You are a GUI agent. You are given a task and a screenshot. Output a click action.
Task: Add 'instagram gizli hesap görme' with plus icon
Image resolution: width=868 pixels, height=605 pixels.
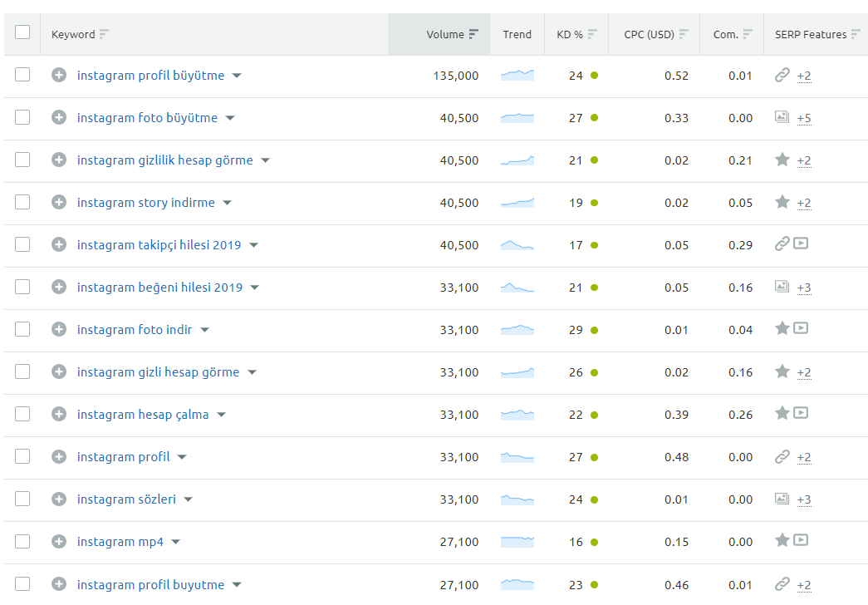tap(59, 371)
